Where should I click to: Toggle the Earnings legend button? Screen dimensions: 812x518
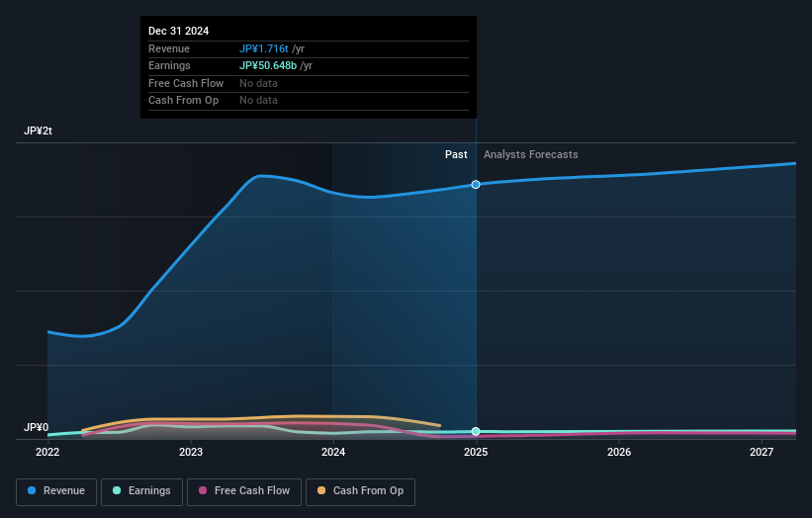[x=141, y=491]
